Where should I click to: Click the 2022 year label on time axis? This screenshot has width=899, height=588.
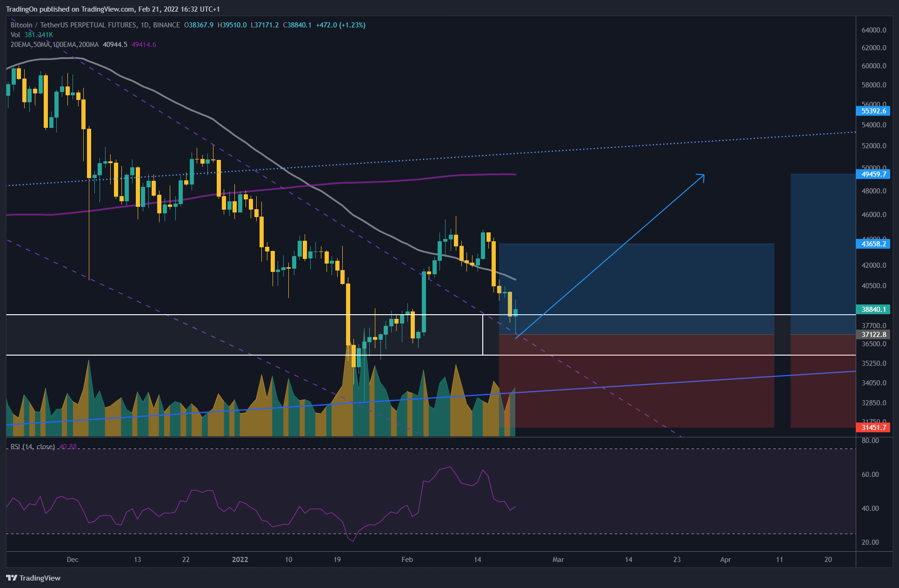240,559
